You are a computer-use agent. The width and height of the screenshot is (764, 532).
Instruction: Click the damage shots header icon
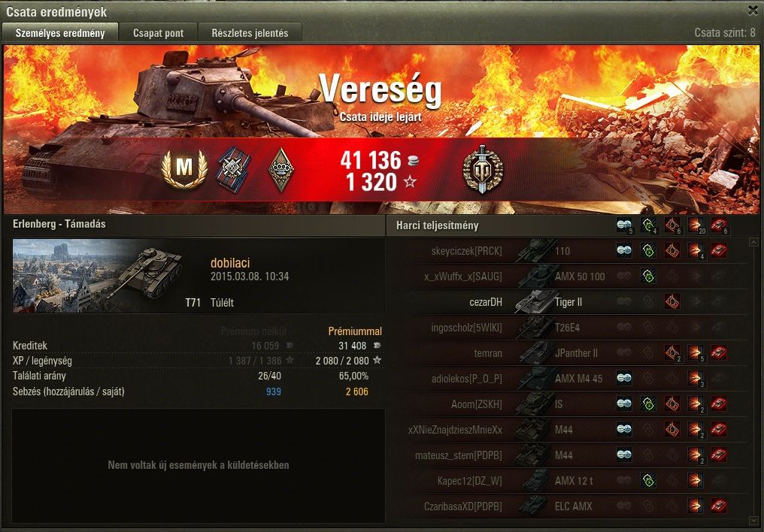tap(696, 225)
